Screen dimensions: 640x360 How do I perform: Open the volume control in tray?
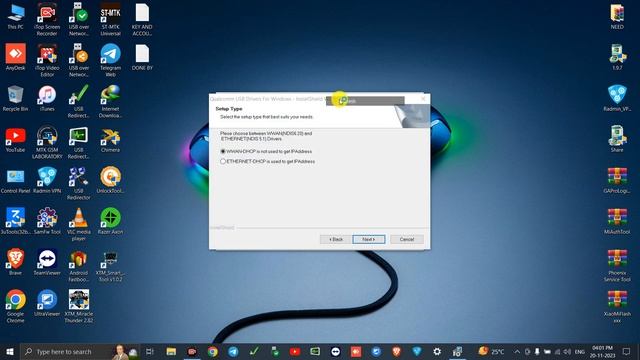coord(567,351)
